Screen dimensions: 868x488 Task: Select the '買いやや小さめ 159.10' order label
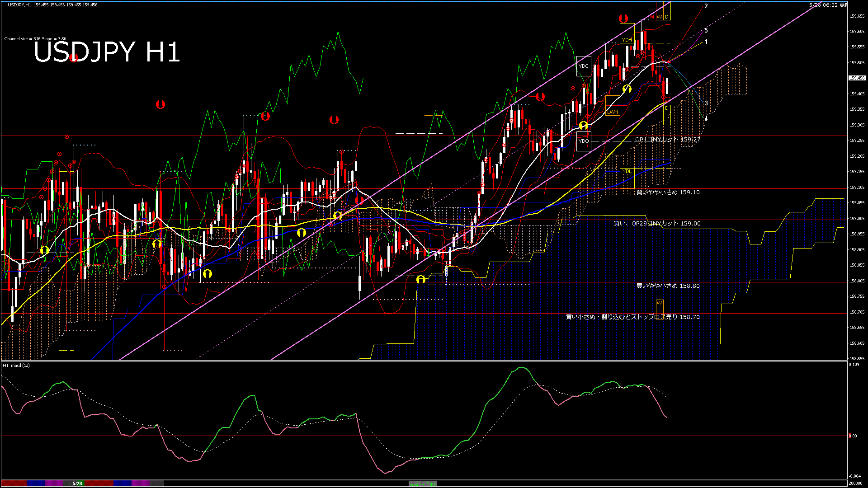point(668,192)
